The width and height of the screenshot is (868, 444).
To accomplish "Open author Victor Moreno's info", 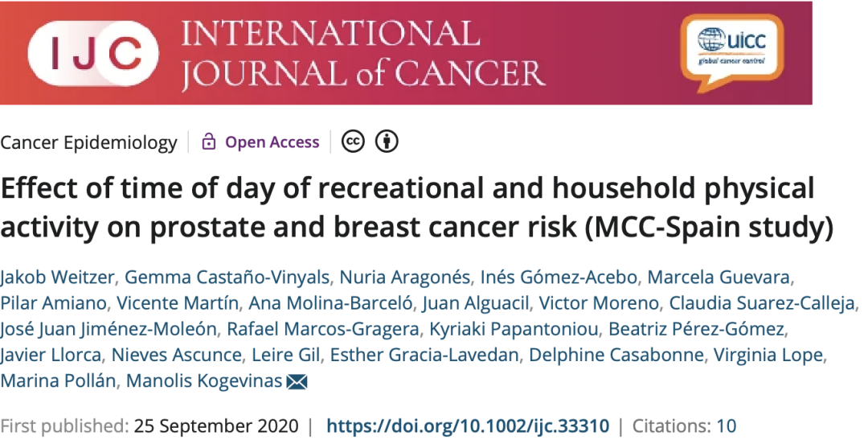I will 597,303.
